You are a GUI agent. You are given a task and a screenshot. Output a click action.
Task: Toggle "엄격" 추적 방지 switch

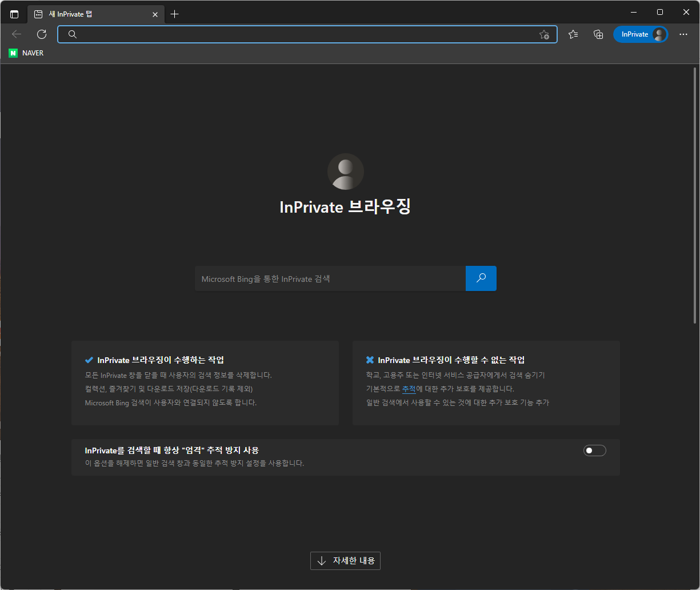point(595,451)
